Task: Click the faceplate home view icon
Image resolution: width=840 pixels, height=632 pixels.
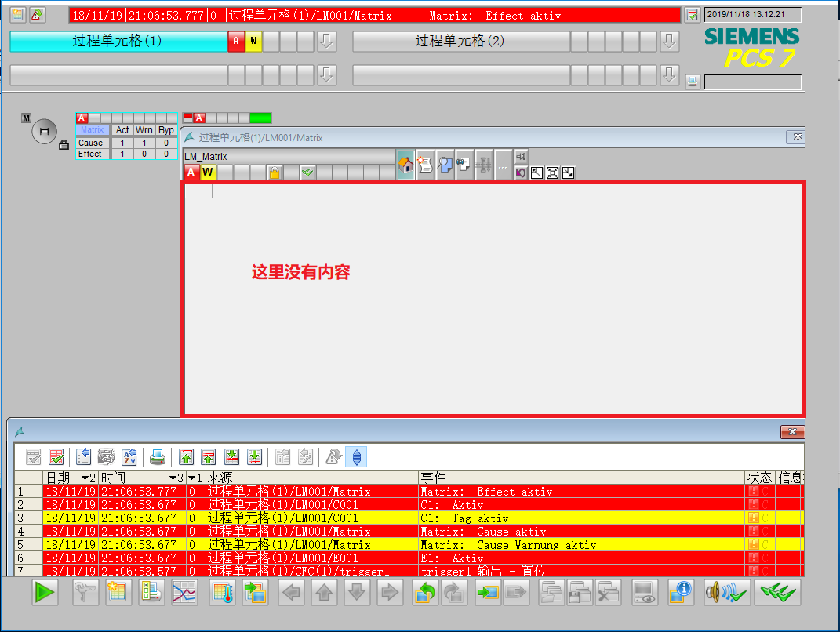Action: [x=405, y=165]
